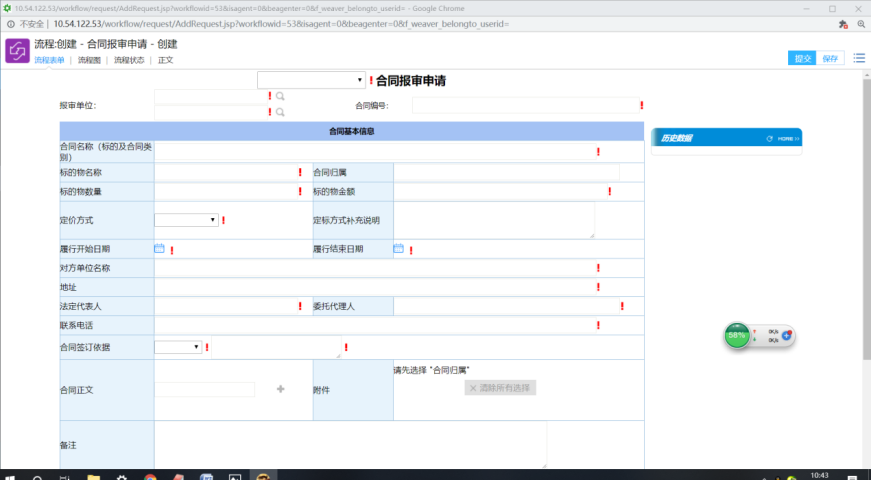The height and width of the screenshot is (480, 871).
Task: Expand the 定价方式 dropdown
Action: point(186,220)
